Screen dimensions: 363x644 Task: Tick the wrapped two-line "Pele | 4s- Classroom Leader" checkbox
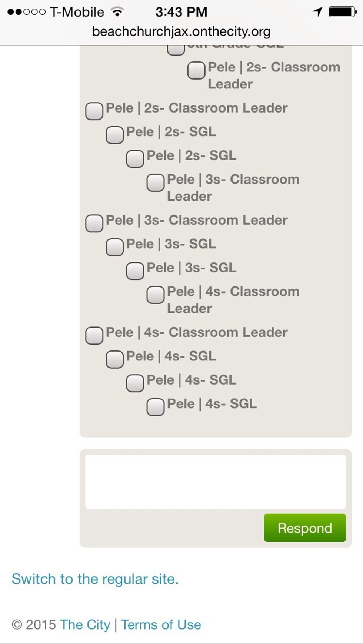click(156, 295)
